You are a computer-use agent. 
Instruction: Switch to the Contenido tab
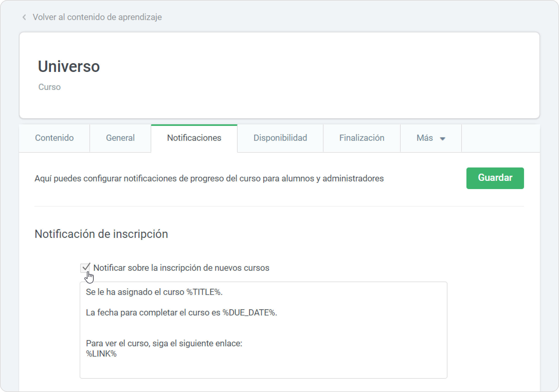54,138
